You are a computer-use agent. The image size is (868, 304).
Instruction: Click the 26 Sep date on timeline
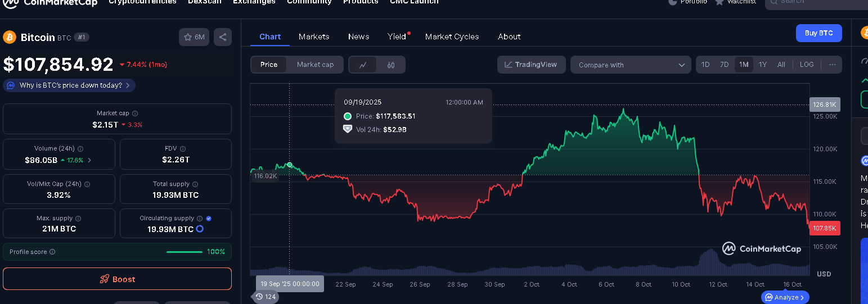420,284
